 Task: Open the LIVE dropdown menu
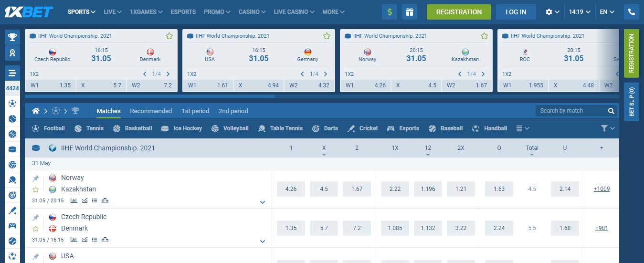coord(113,12)
